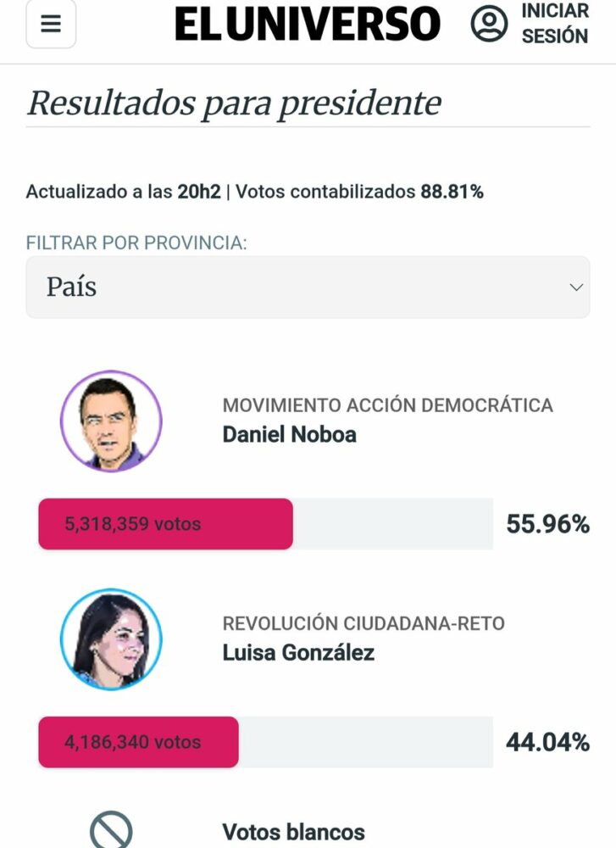Click the El Universo logo
Viewport: 616px width, 848px height.
pyautogui.click(x=308, y=24)
